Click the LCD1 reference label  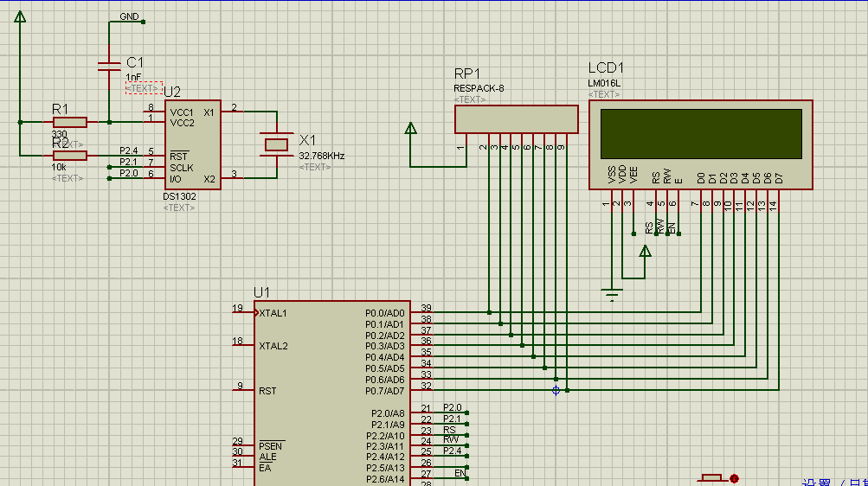coord(606,68)
